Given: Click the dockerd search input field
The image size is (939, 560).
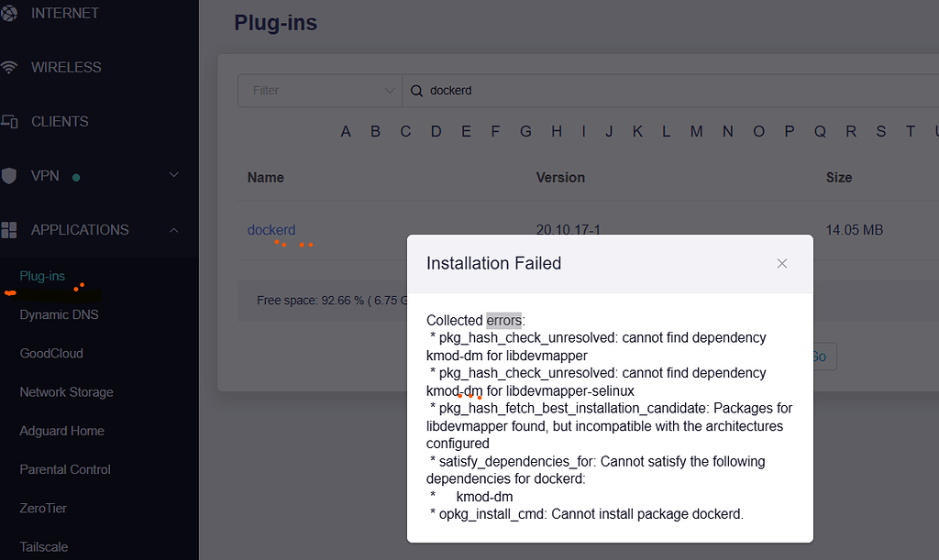Looking at the screenshot, I should [670, 91].
